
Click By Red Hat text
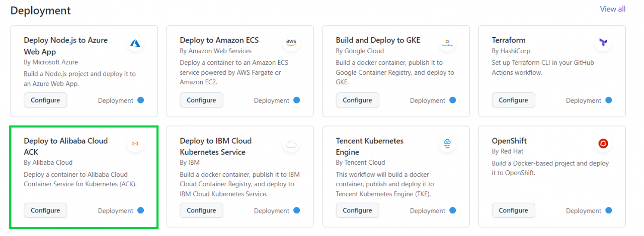pyautogui.click(x=508, y=151)
